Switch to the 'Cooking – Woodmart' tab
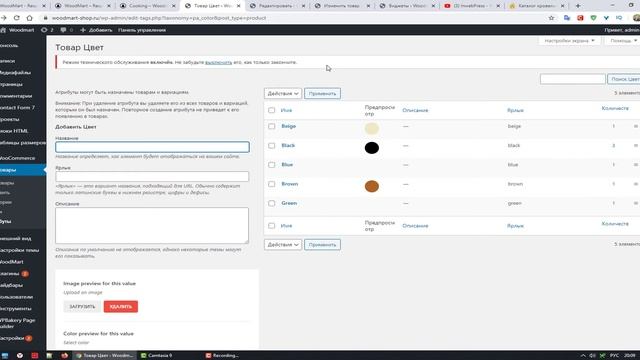640x360 pixels. (148, 6)
